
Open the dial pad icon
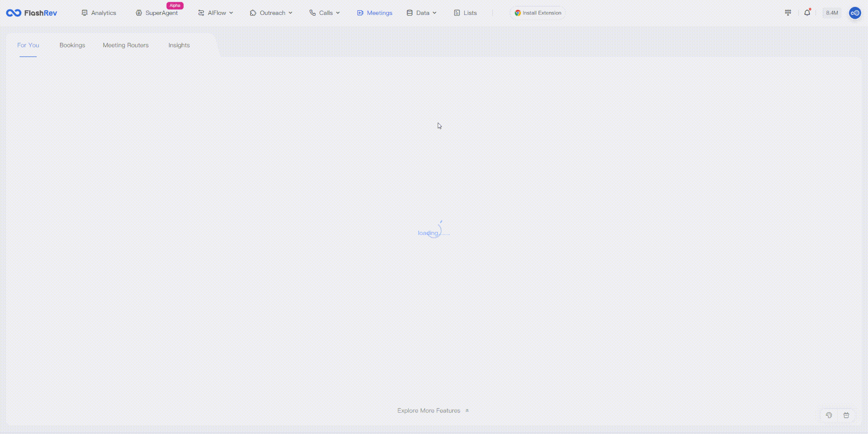(x=788, y=13)
